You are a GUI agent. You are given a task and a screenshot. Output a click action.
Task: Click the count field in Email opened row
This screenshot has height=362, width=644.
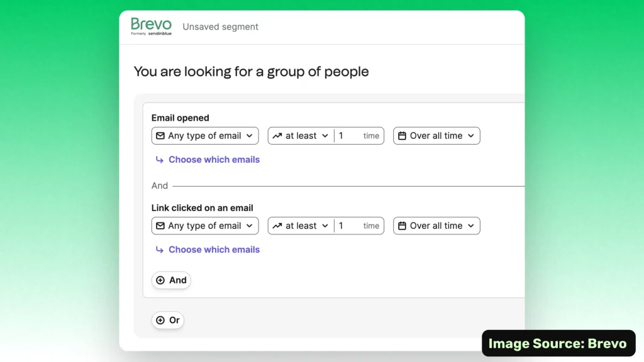pos(359,136)
